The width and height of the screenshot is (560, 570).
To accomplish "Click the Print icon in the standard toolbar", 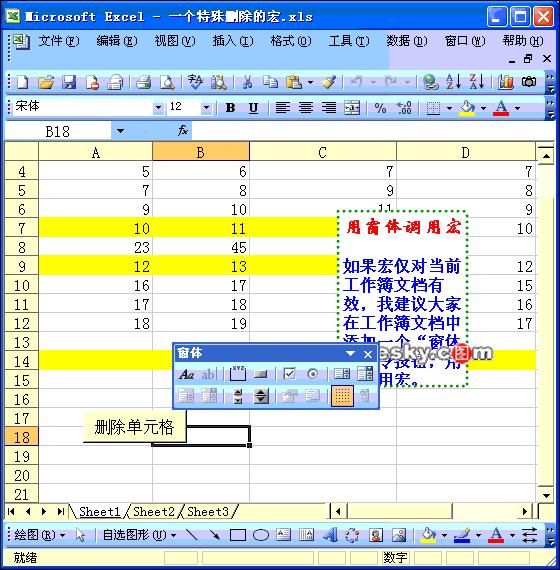I will click(x=143, y=82).
